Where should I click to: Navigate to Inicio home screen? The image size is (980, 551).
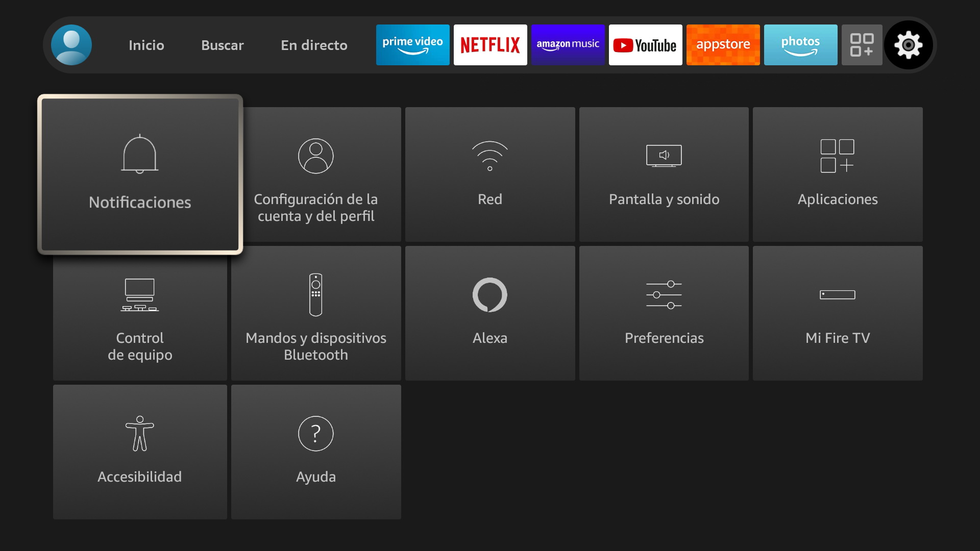point(146,45)
